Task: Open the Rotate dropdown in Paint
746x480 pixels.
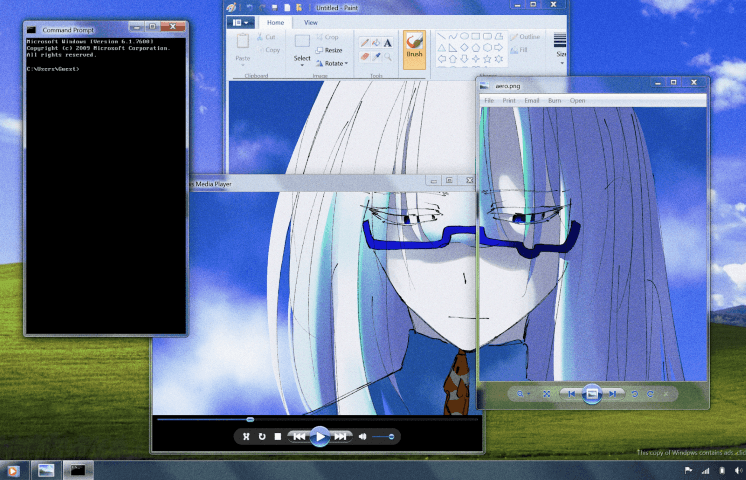Action: [x=332, y=63]
